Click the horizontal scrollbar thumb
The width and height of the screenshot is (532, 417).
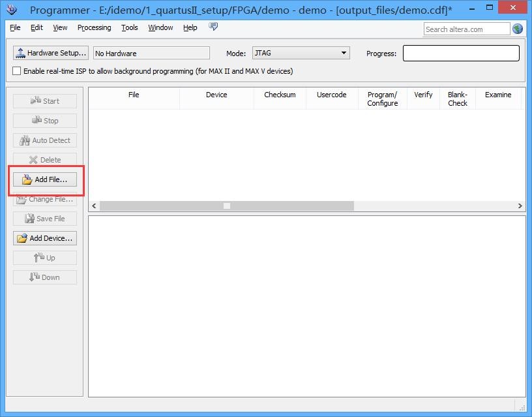point(226,206)
